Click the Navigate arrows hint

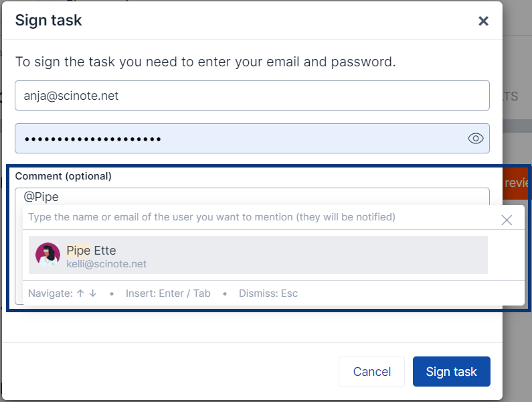pos(63,293)
